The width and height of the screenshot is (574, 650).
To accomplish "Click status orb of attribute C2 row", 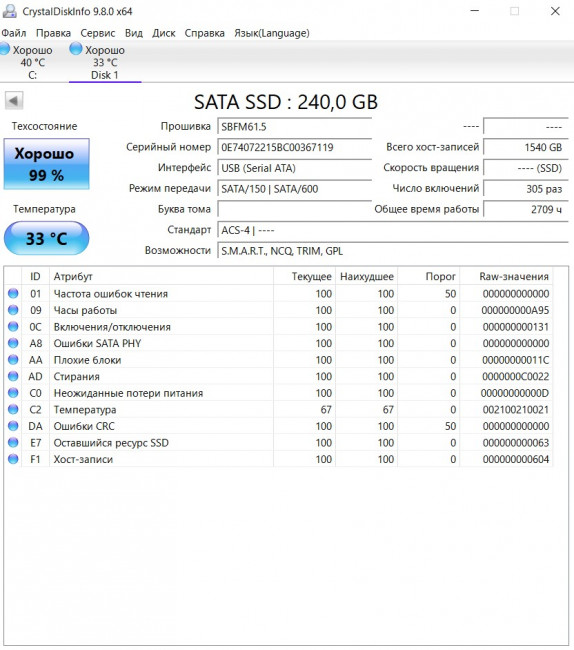I will pyautogui.click(x=13, y=410).
